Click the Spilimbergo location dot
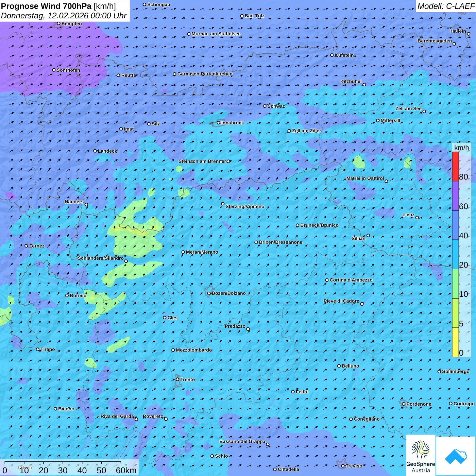The image size is (476, 476). [x=439, y=372]
